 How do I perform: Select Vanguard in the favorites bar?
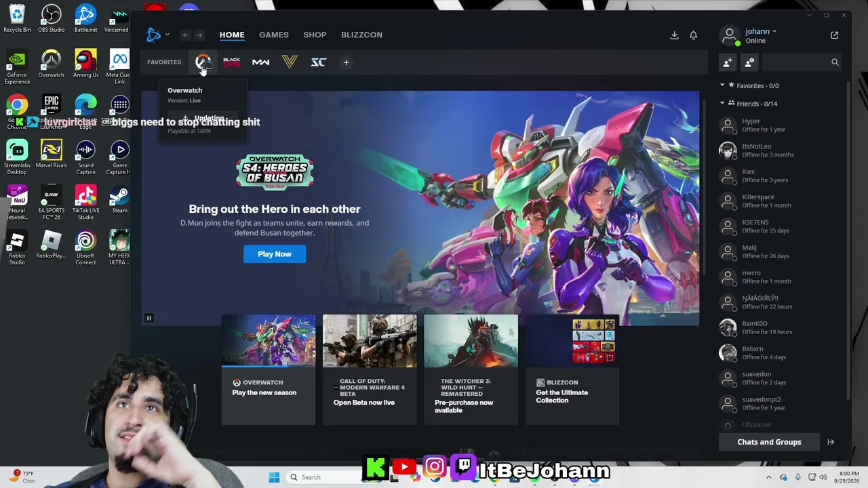click(290, 62)
